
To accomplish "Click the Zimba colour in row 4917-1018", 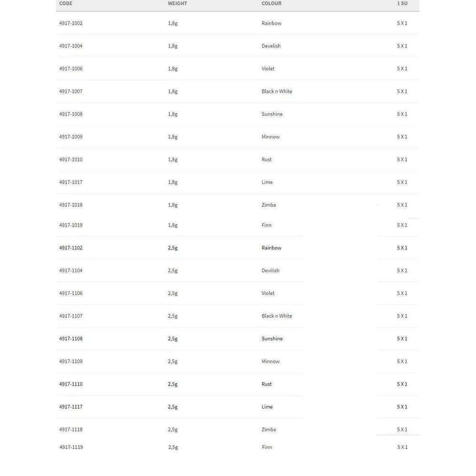I will coord(268,205).
